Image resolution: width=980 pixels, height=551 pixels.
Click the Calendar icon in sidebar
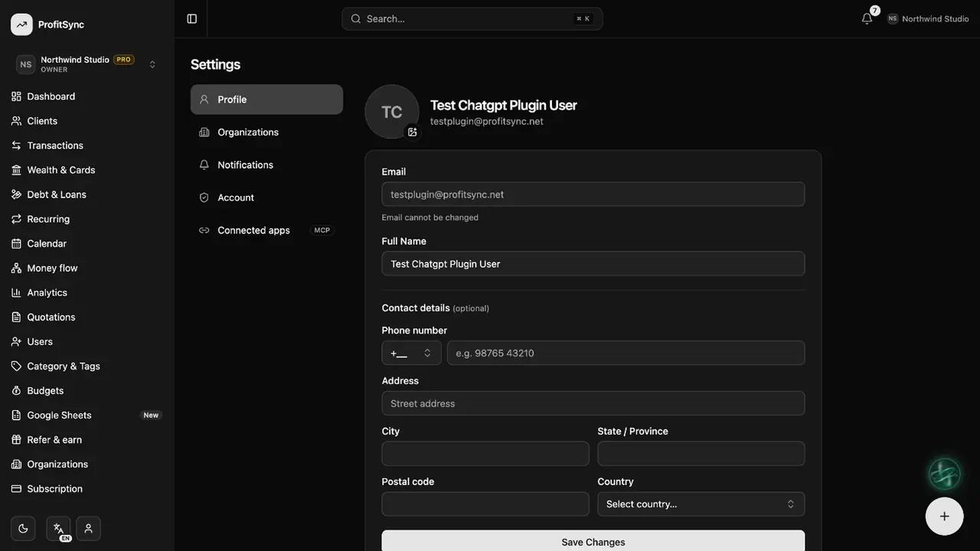pos(16,243)
